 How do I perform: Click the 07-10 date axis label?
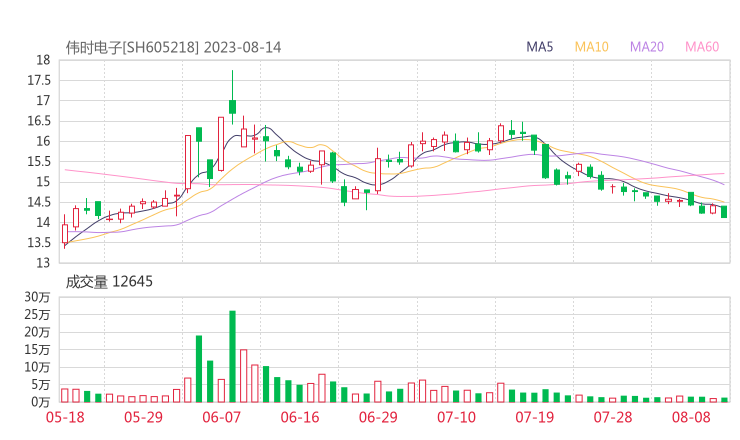[x=456, y=417]
